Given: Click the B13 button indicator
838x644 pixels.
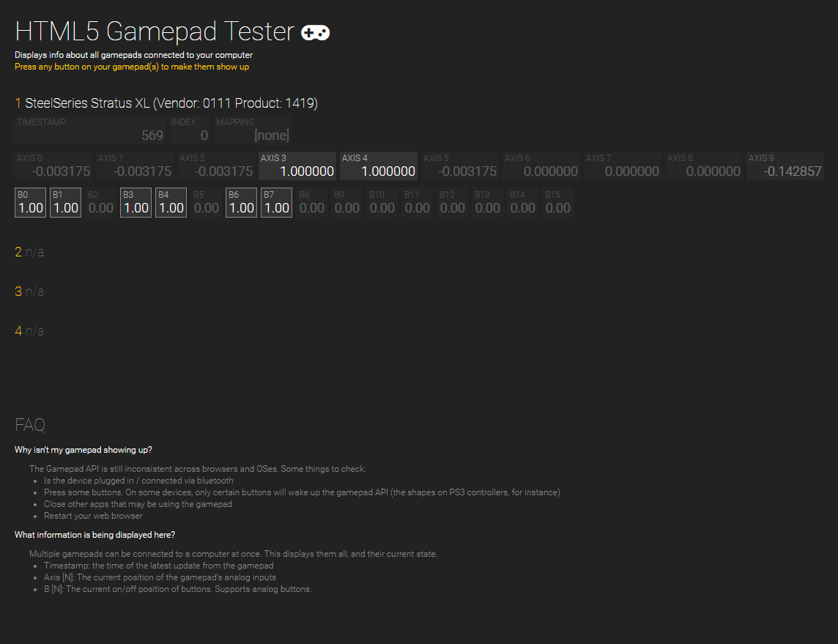Looking at the screenshot, I should 487,202.
